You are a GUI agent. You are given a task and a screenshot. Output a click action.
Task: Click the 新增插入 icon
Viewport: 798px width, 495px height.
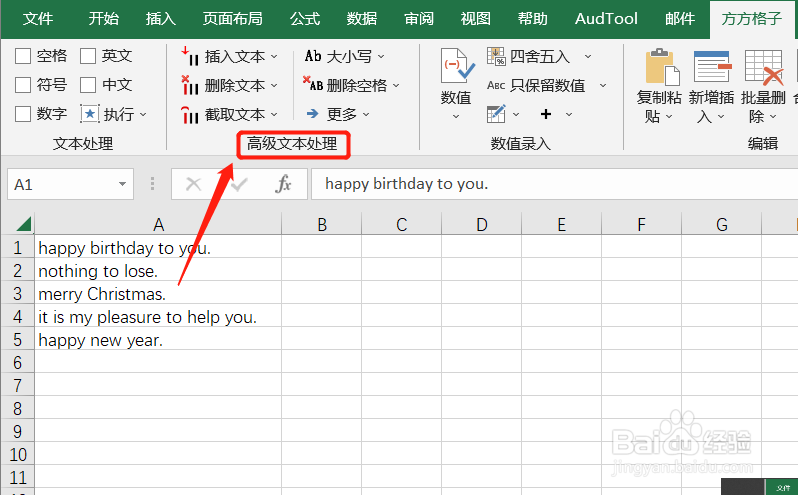(712, 67)
